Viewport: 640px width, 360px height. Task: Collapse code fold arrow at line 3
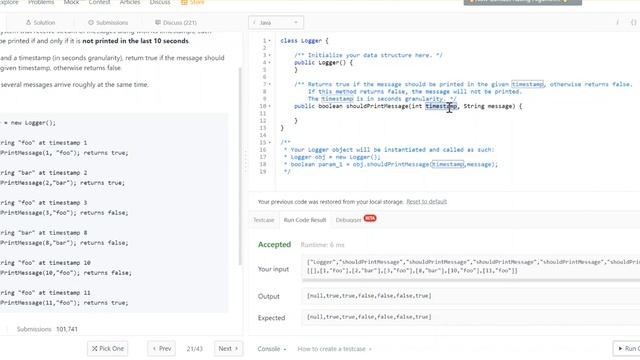pyautogui.click(x=269, y=55)
